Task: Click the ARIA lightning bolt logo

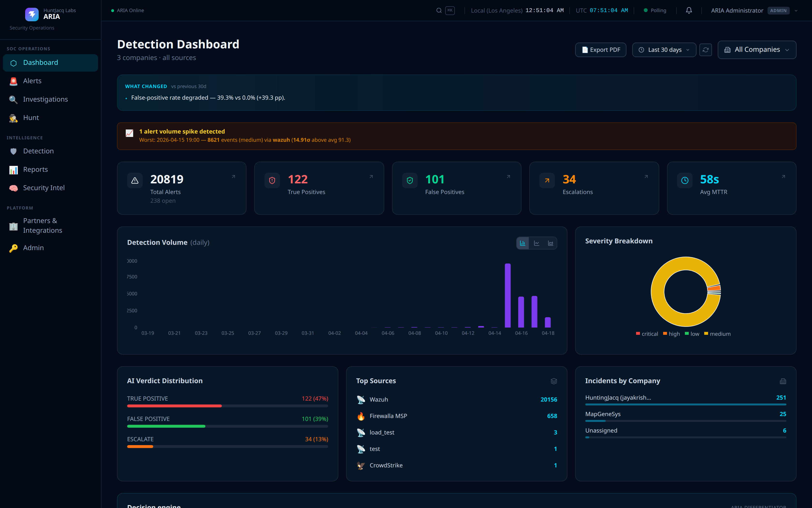Action: [x=32, y=14]
